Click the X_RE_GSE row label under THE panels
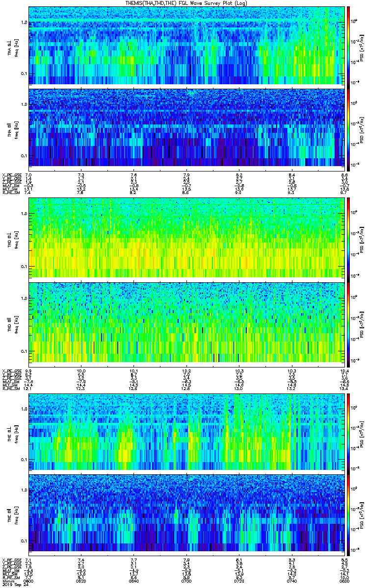Image resolution: width=368 pixels, height=588 pixels. click(11, 560)
